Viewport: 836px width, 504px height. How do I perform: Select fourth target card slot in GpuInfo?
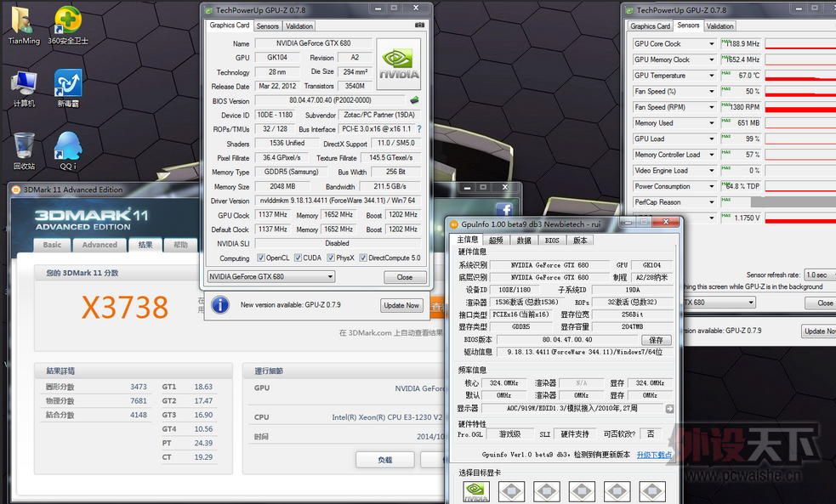(582, 491)
